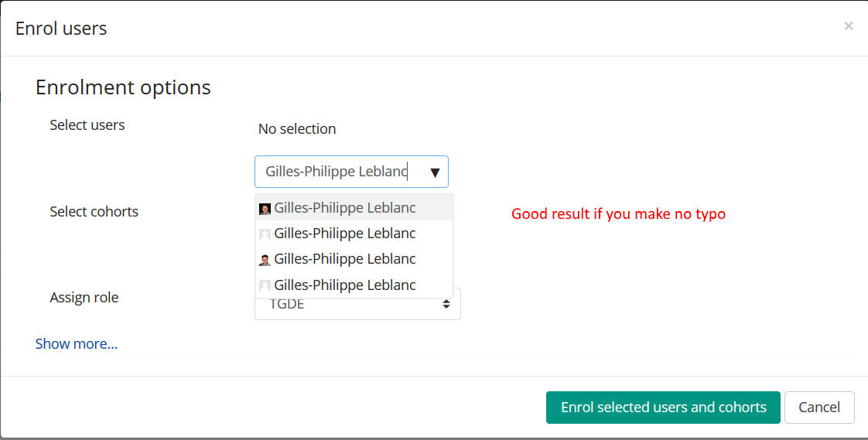
Task: Expand options with the Show more link
Action: 77,343
